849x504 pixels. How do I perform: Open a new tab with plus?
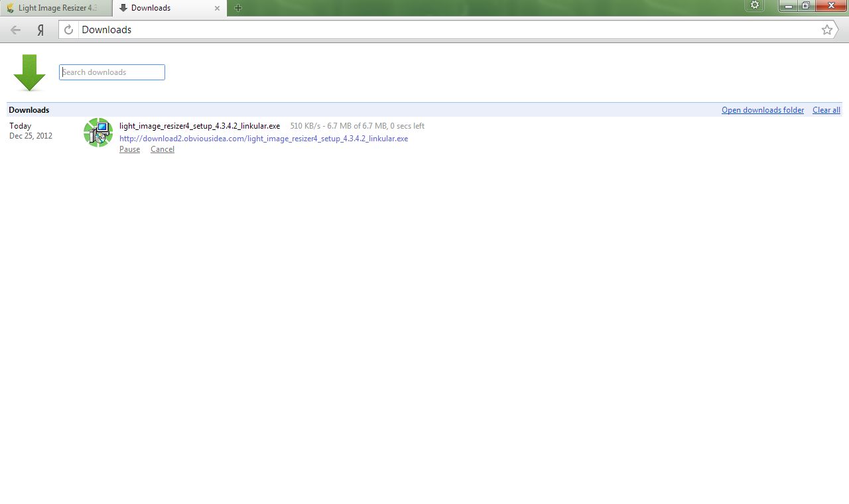pos(238,8)
